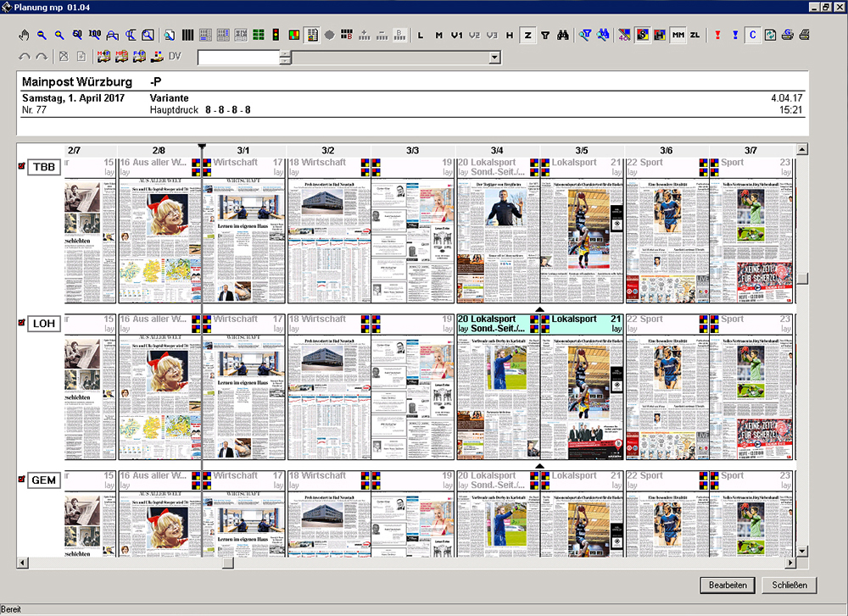Click the zoom out magnifier icon

[42, 35]
